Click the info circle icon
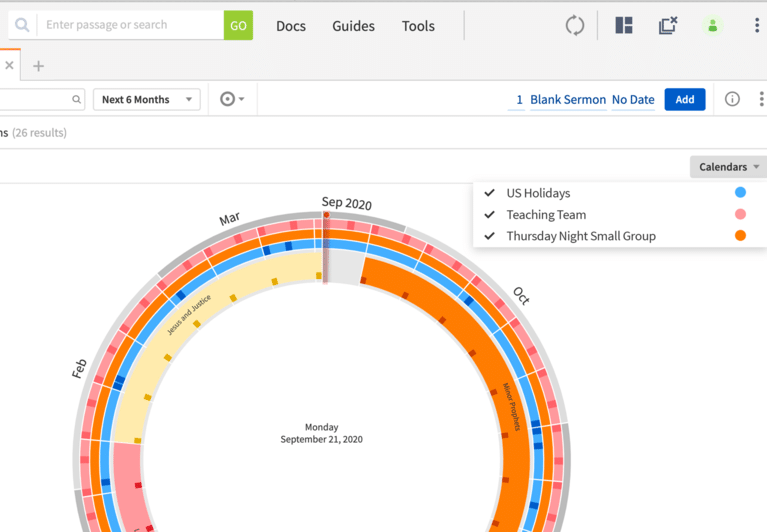The width and height of the screenshot is (767, 532). 732,99
